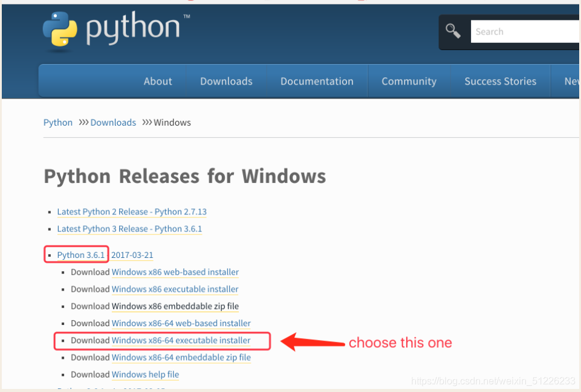
Task: Open Latest Python 2 Release - Python 2.7.13
Action: [132, 211]
